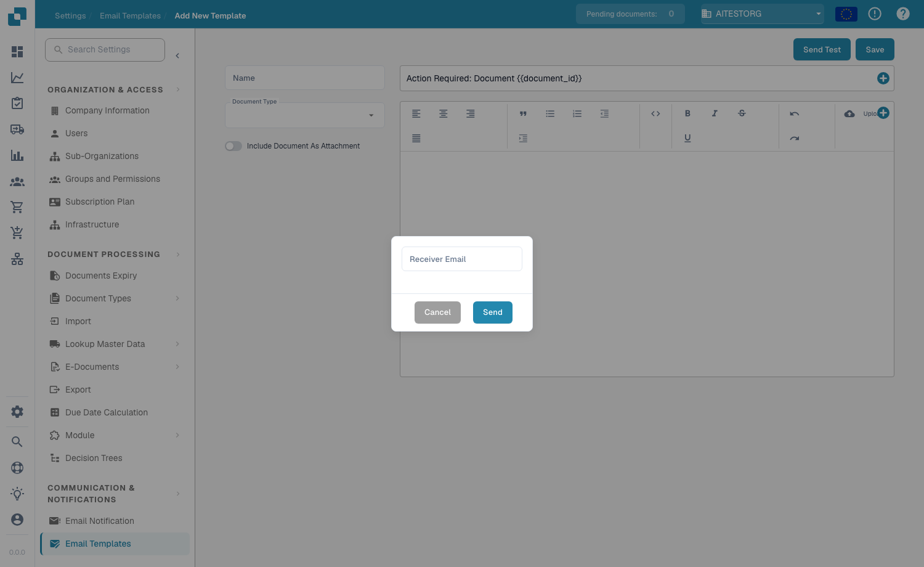Start a numbered list
The image size is (924, 567).
tap(577, 113)
